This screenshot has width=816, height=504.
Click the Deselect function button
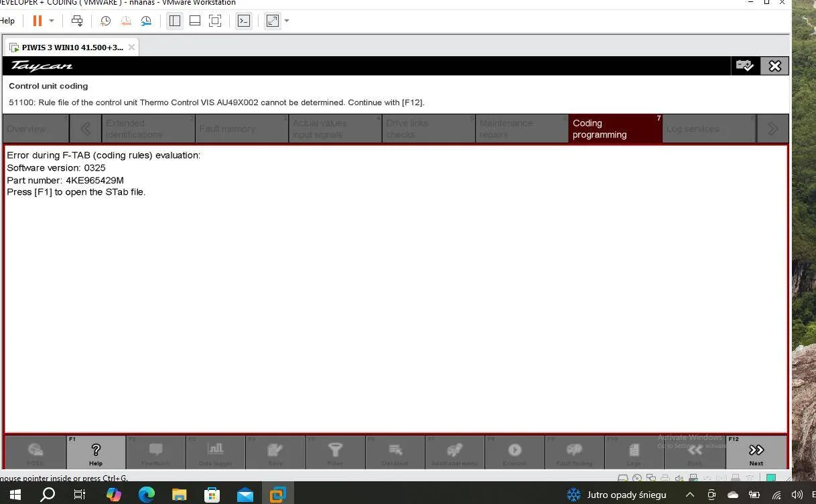point(395,452)
